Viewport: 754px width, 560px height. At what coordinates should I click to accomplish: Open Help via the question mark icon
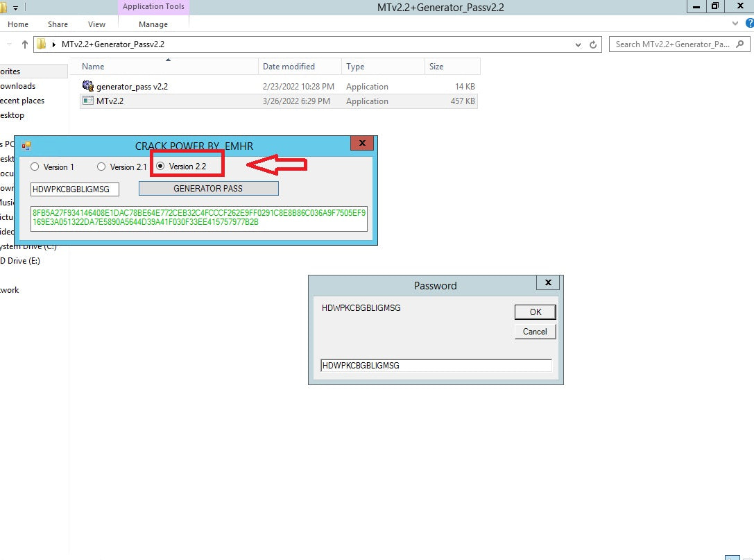point(748,24)
